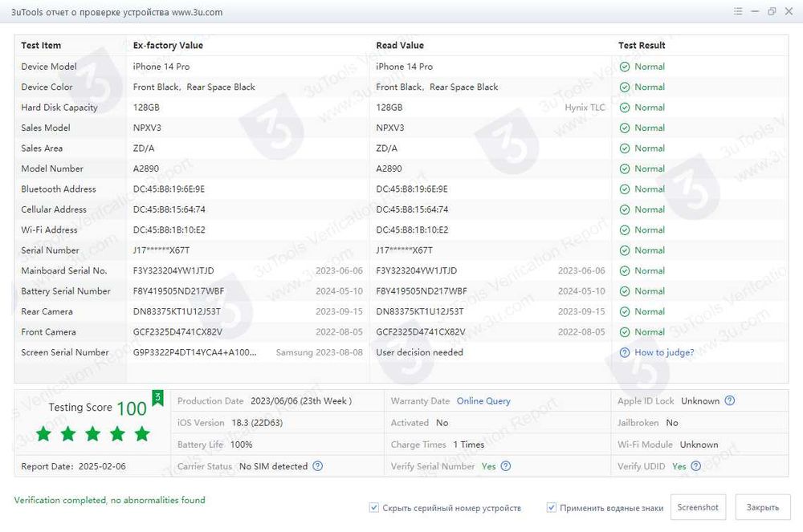
Task: Click the read value battery serial F8Y419505ND217WBF
Action: coord(422,291)
